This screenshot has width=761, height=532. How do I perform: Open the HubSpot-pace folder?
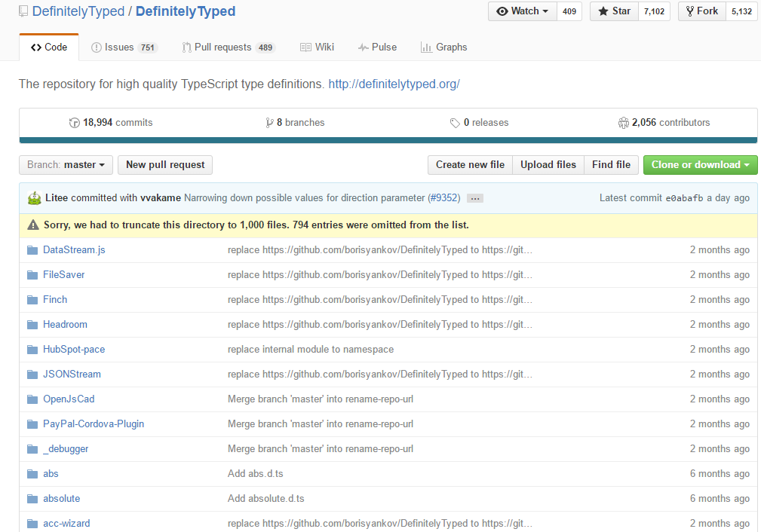pos(74,349)
